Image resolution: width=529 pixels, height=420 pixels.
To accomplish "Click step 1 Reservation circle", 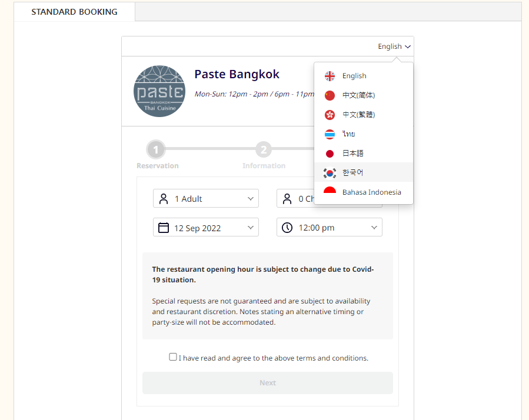I will [x=155, y=149].
